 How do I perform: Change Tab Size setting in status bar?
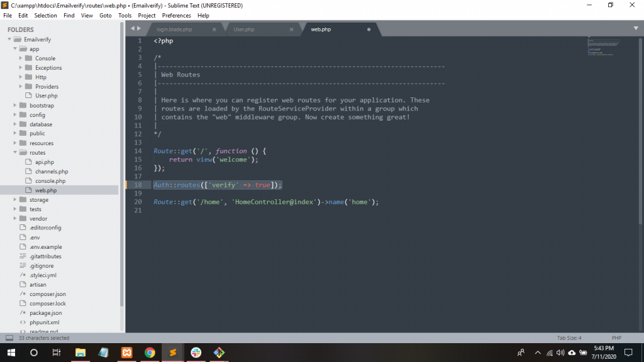pos(569,338)
